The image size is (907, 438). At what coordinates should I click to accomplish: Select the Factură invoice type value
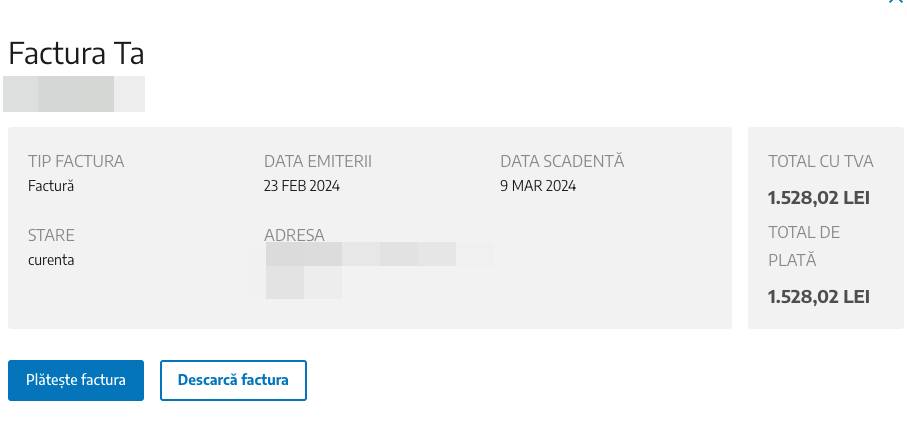pos(51,186)
